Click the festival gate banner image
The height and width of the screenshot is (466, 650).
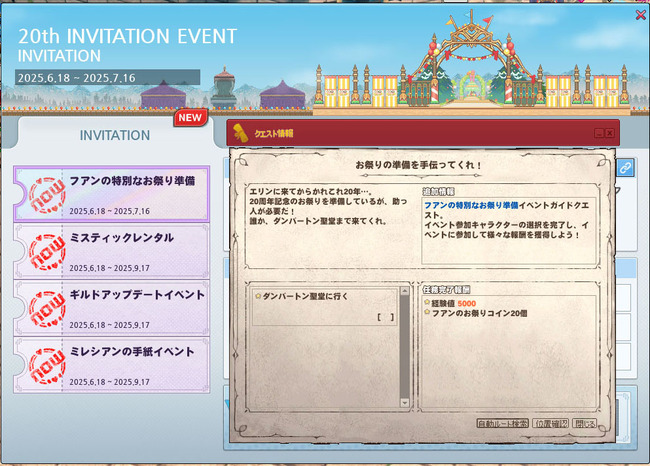click(x=471, y=62)
